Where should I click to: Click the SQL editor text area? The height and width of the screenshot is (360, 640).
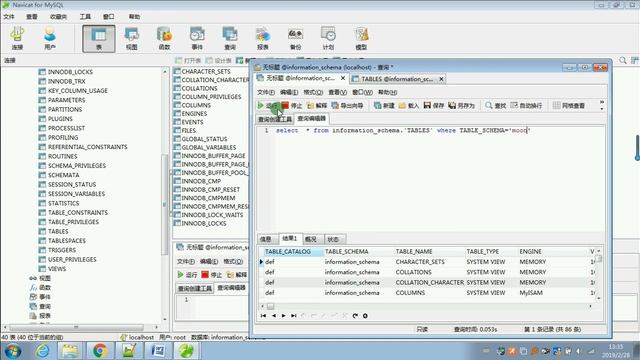point(439,178)
